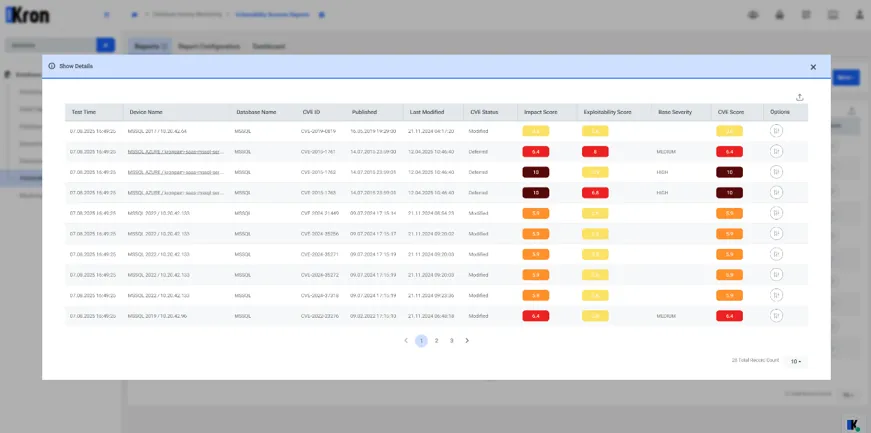This screenshot has width=871, height=433.
Task: Click the orange 5.9 impact badge for CVE-2024-21449
Action: 535,213
